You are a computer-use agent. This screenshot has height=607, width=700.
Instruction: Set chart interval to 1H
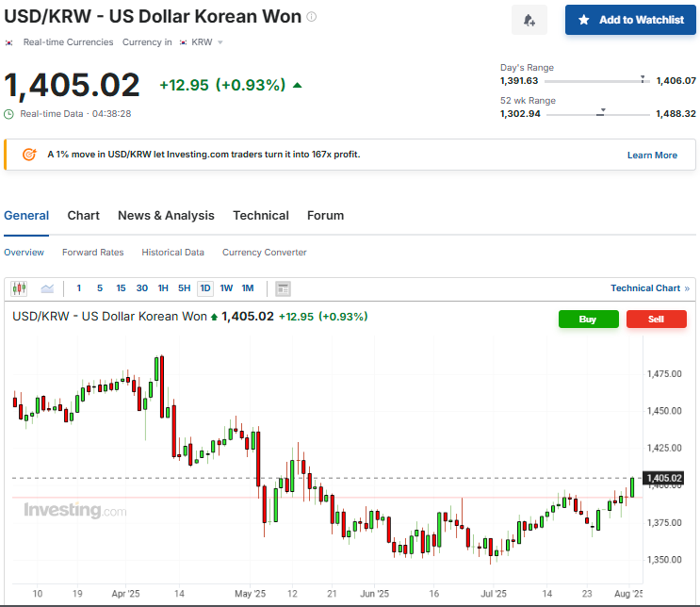[x=163, y=288]
